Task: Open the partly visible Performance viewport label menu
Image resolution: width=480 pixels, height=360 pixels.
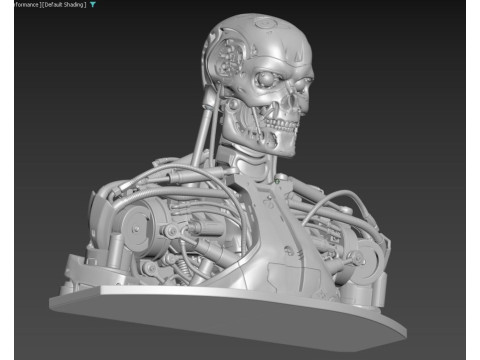Action: (x=27, y=5)
